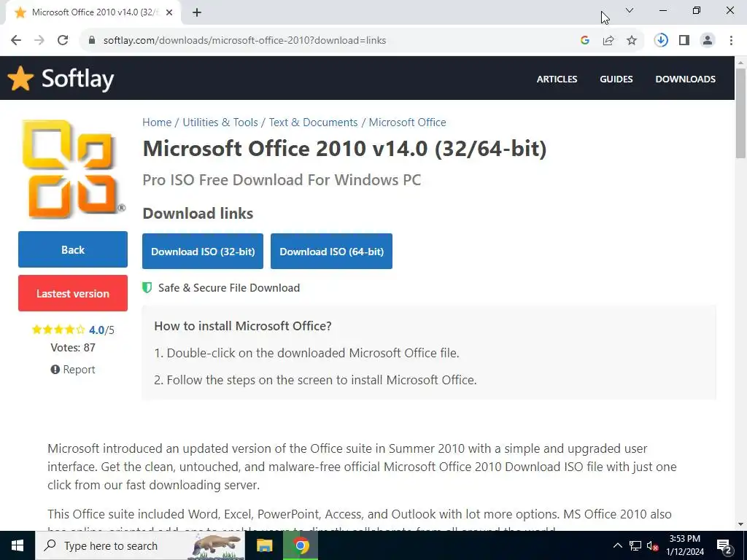This screenshot has width=747, height=560.
Task: Show hidden system tray icons
Action: [617, 545]
